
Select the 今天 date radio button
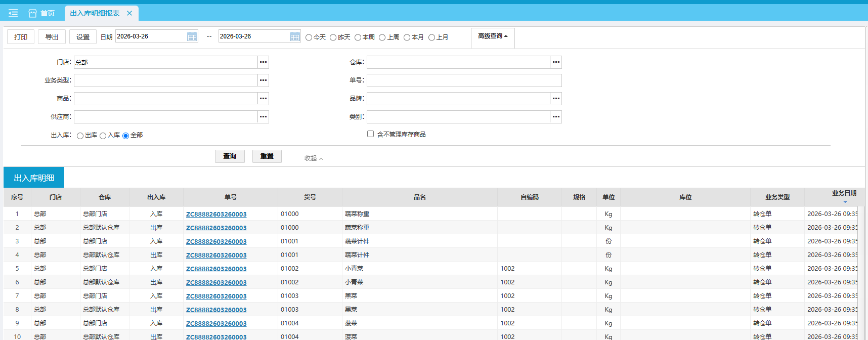[309, 37]
